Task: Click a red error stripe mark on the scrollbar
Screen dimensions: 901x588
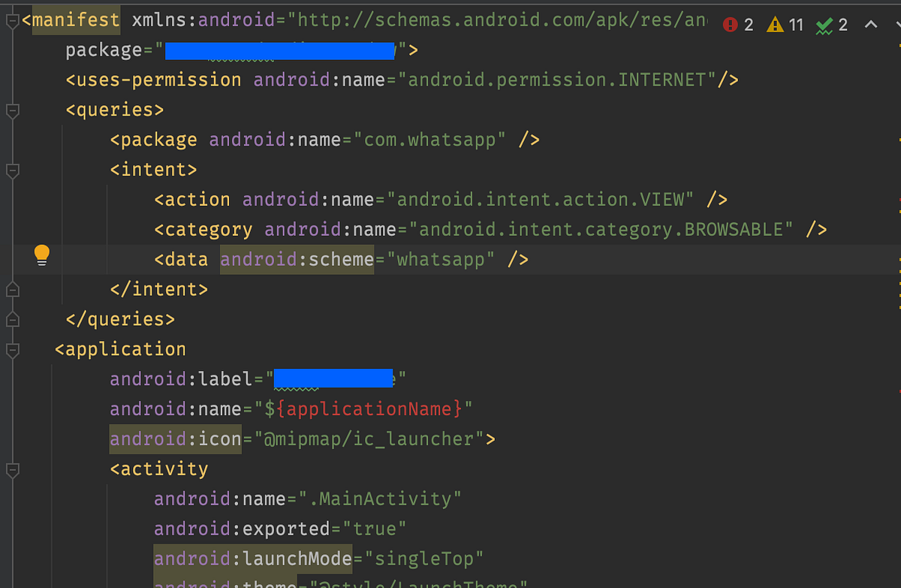Action: 898,199
